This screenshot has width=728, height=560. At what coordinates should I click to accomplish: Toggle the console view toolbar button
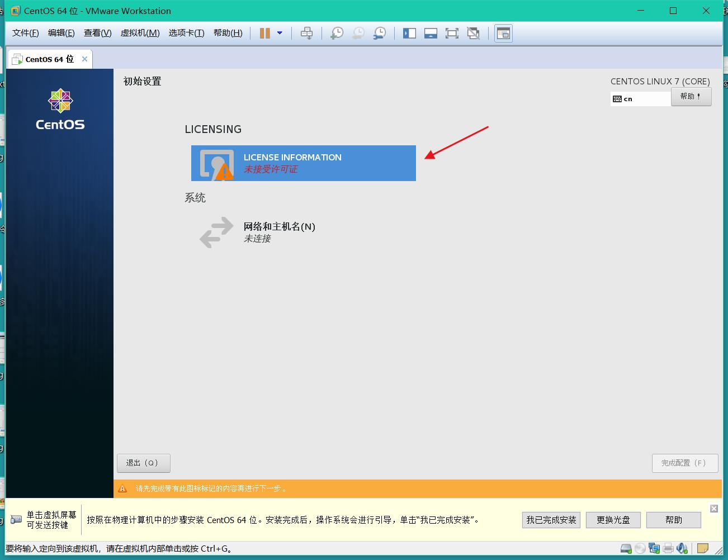point(503,33)
